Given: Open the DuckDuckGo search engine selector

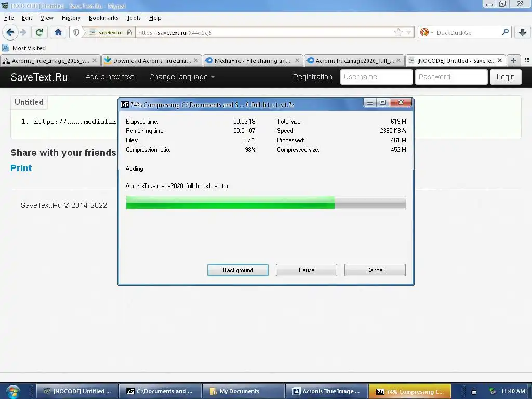Looking at the screenshot, I should click(x=427, y=32).
